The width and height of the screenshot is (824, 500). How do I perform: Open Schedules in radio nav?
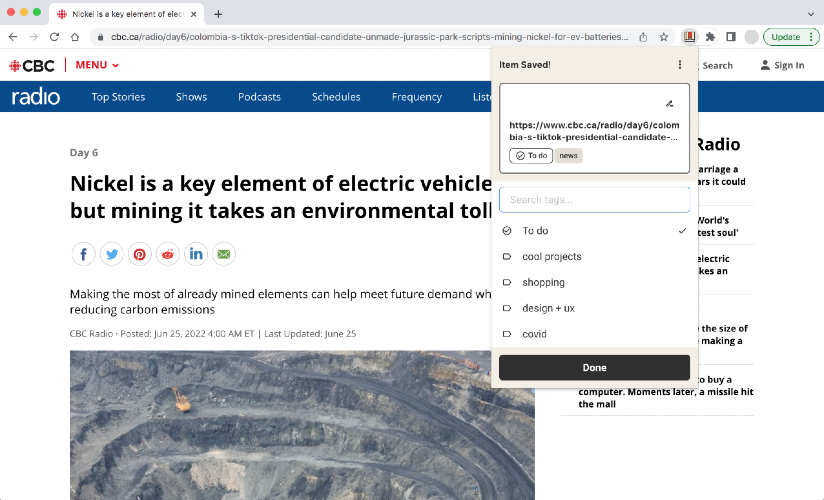tap(336, 97)
